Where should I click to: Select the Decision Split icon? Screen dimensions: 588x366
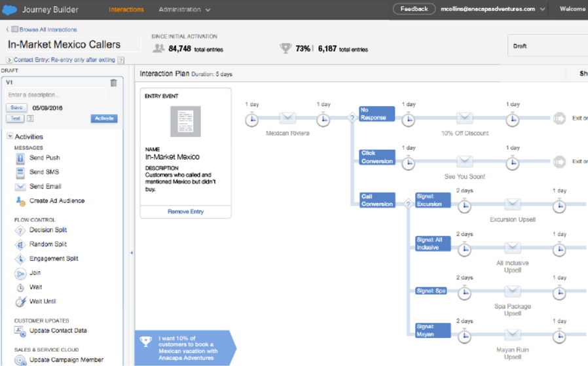point(20,230)
